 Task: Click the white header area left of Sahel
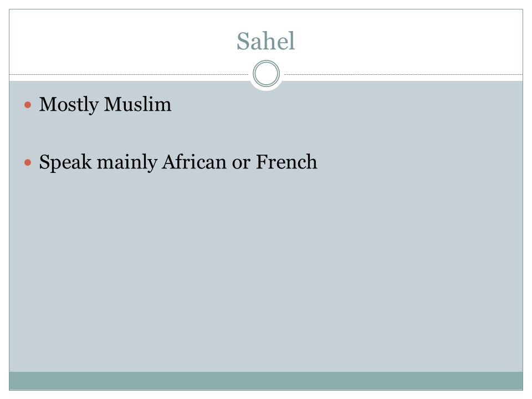122,41
